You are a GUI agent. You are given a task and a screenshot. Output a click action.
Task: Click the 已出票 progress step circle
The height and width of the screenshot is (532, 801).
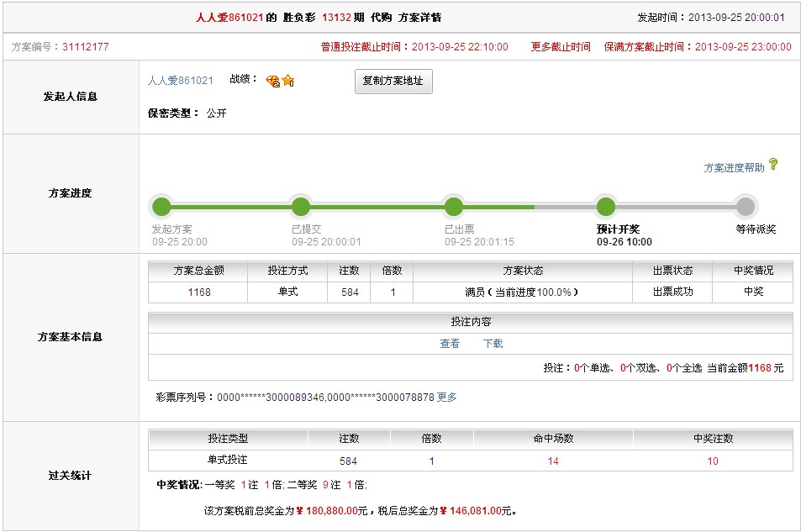(x=453, y=207)
